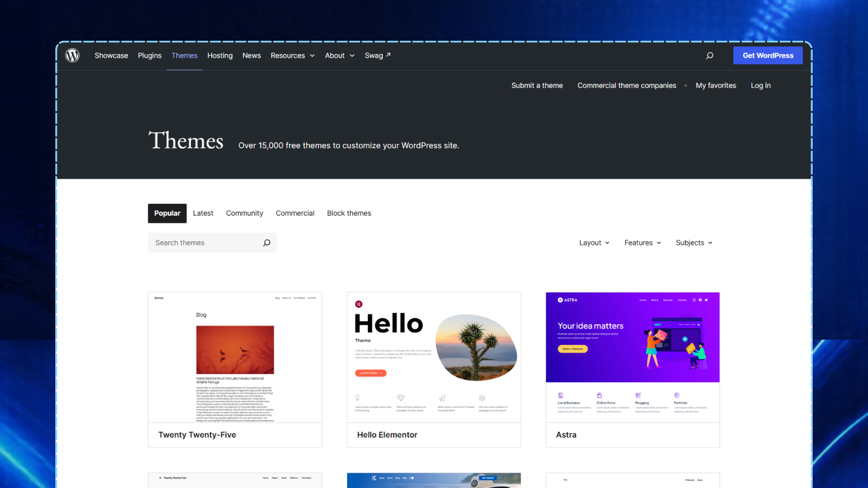
Task: Click the Swag external link arrow icon
Action: [389, 55]
